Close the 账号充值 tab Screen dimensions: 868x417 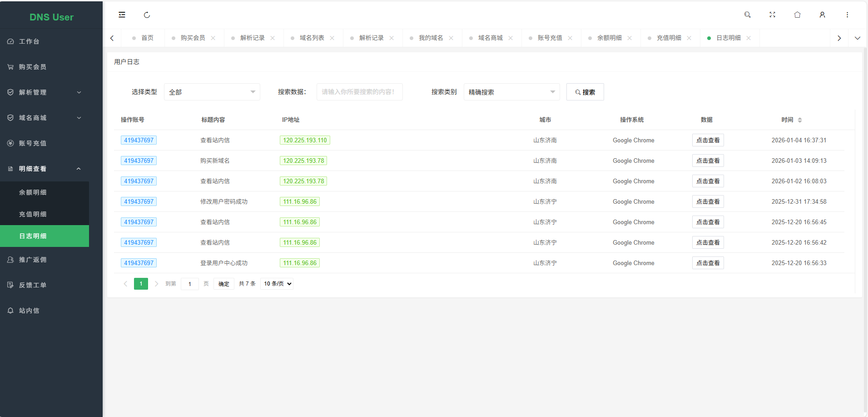[570, 38]
